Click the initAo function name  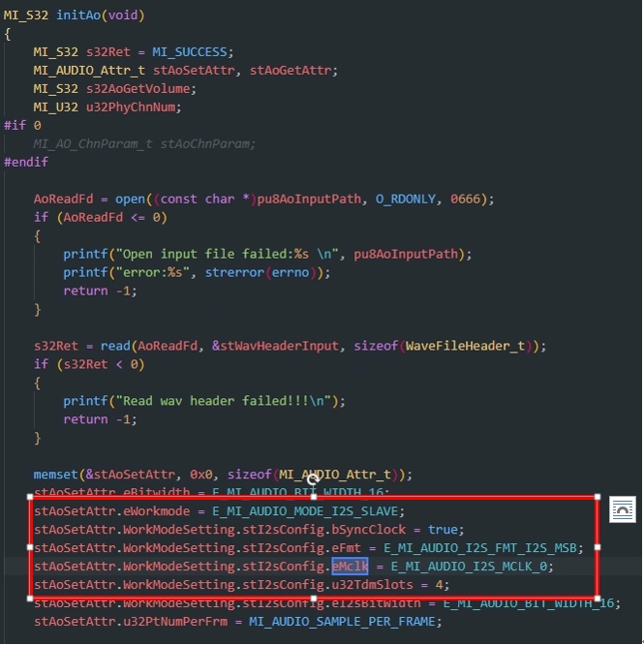click(78, 15)
